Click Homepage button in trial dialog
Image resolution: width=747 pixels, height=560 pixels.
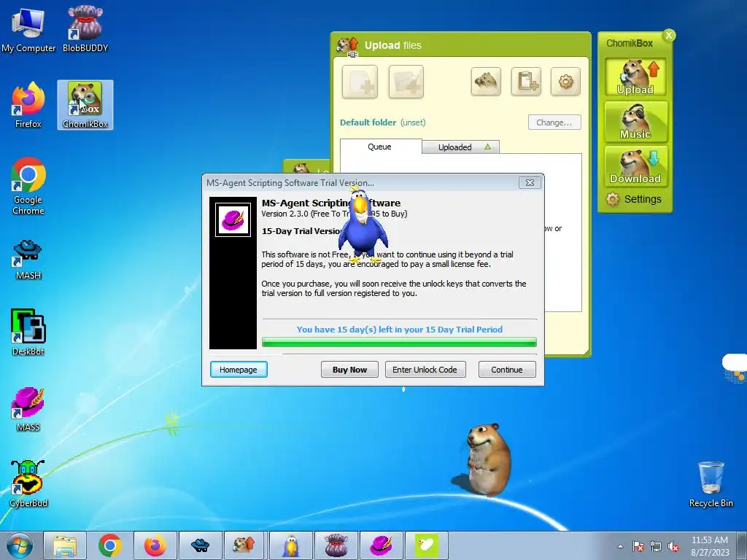click(239, 370)
